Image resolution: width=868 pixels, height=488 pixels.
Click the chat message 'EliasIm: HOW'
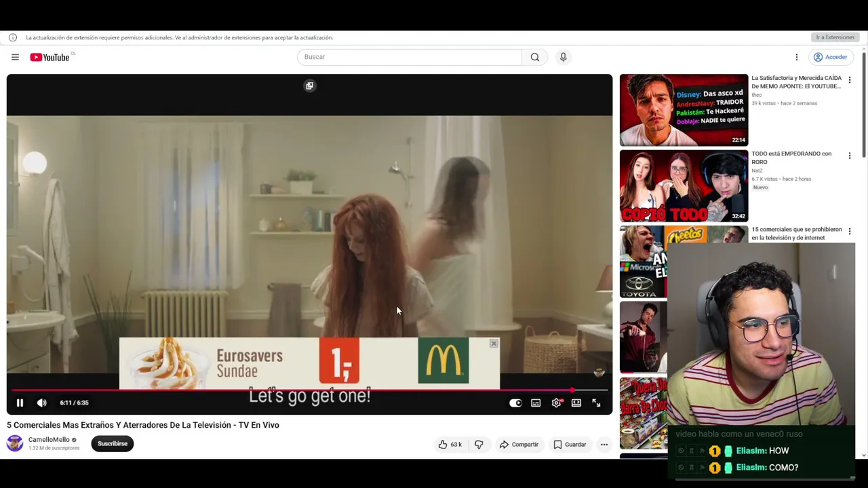click(762, 451)
